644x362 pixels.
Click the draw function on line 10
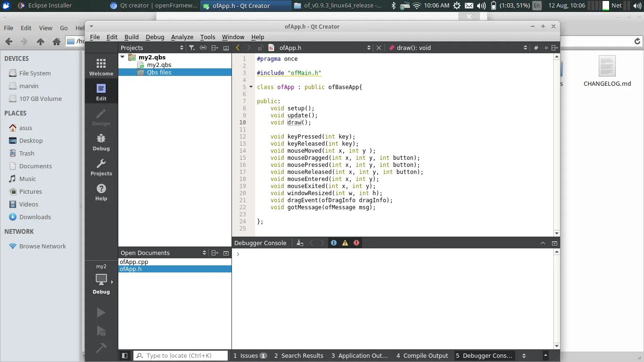pos(294,123)
